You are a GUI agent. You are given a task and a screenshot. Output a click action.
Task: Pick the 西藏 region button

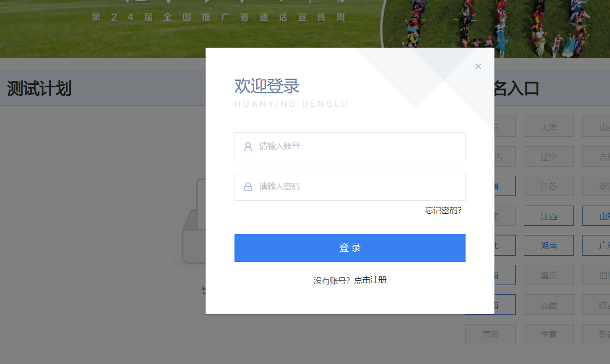[548, 305]
